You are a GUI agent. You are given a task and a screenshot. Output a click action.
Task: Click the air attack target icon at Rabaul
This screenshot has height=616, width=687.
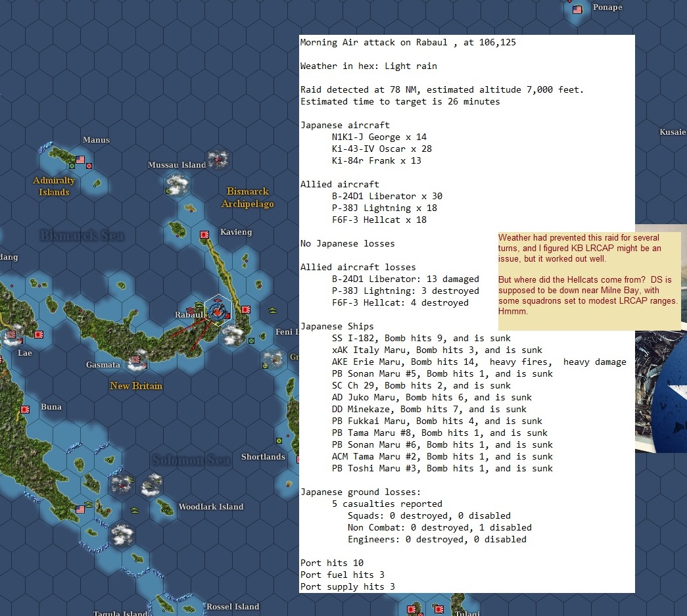tap(217, 310)
